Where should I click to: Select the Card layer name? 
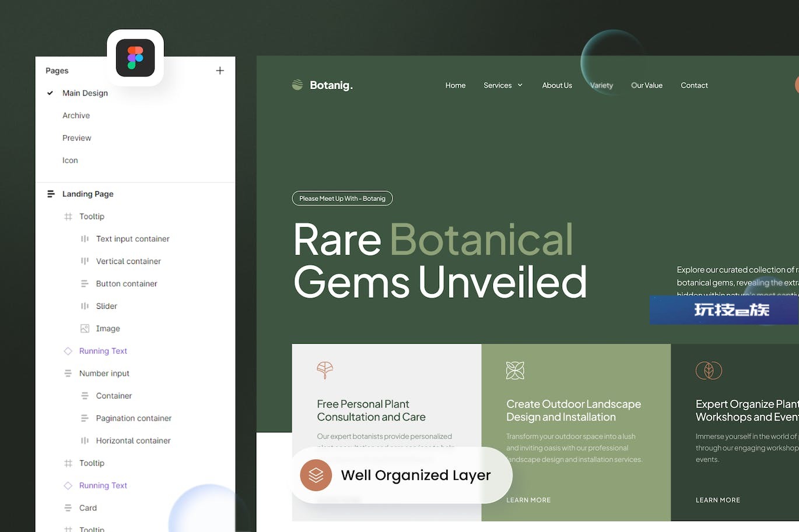coord(88,508)
